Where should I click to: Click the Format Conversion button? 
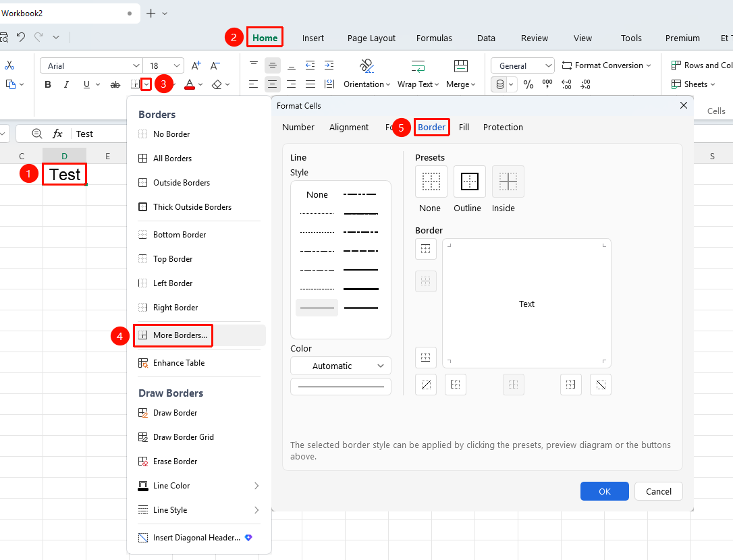point(606,65)
